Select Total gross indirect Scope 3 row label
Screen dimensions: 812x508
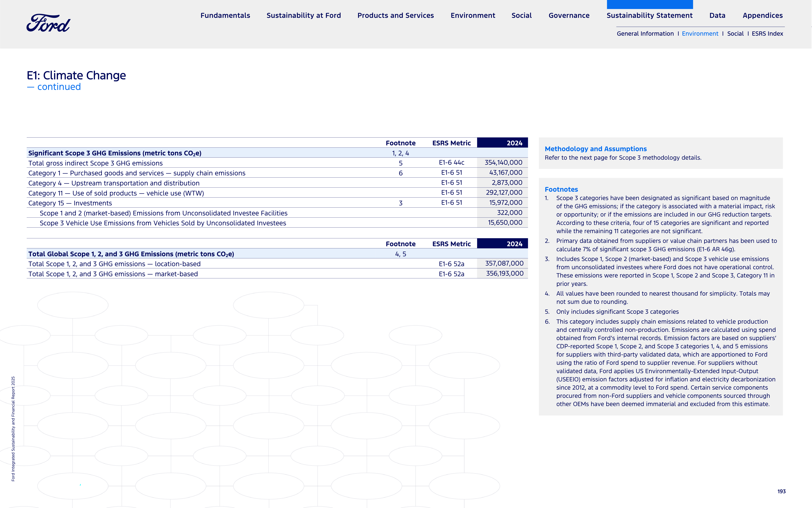point(95,163)
